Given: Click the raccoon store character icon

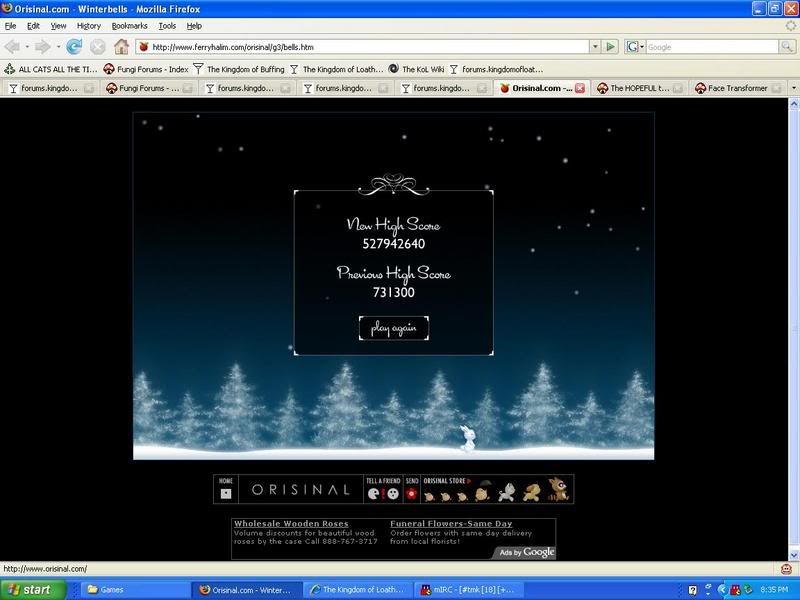Looking at the screenshot, I should click(x=558, y=489).
